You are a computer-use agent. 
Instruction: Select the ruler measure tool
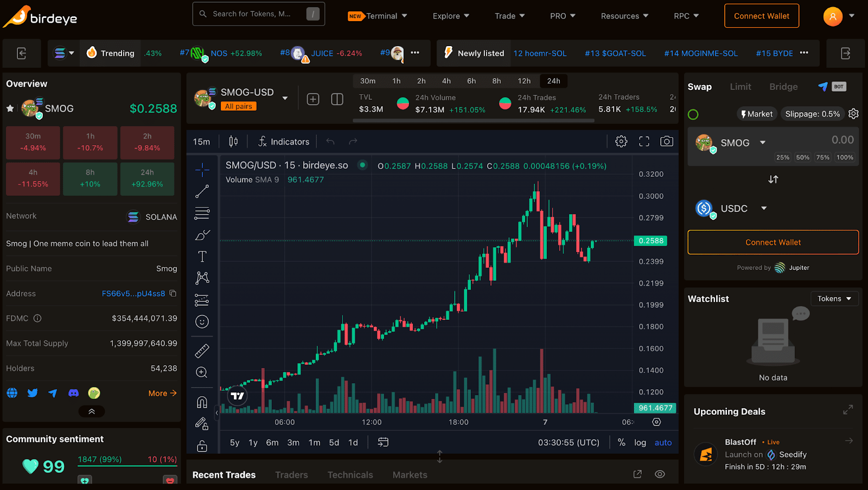point(202,351)
